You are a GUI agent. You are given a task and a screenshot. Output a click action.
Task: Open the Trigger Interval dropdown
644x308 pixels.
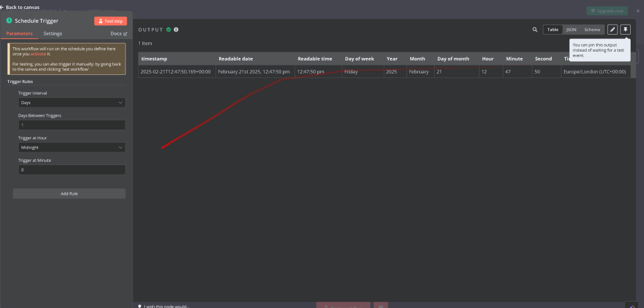pyautogui.click(x=72, y=102)
